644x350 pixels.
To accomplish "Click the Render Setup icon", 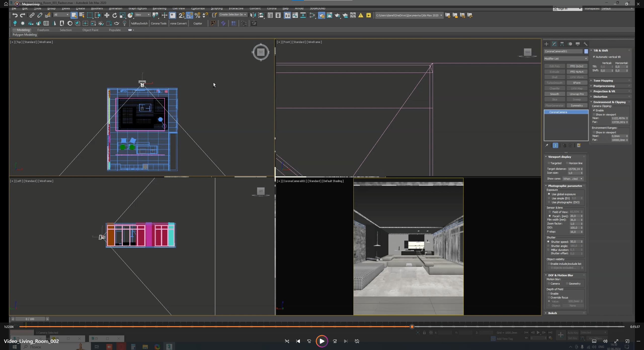I will pos(322,15).
